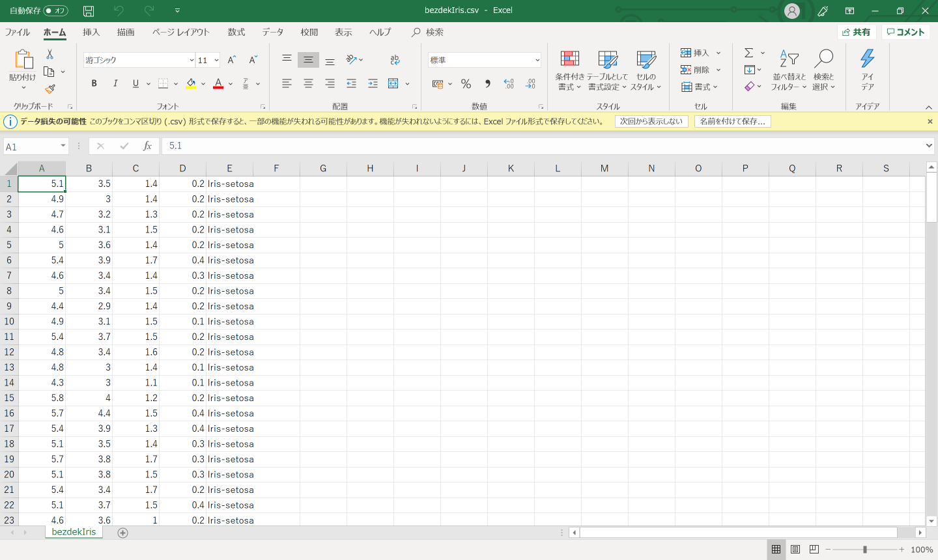Close the data loss warning bar
938x560 pixels.
[930, 121]
